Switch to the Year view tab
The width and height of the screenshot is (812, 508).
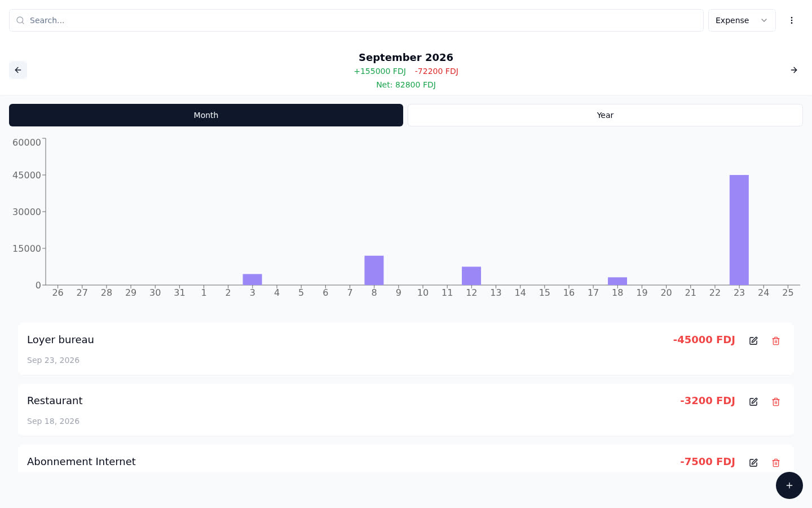[605, 115]
